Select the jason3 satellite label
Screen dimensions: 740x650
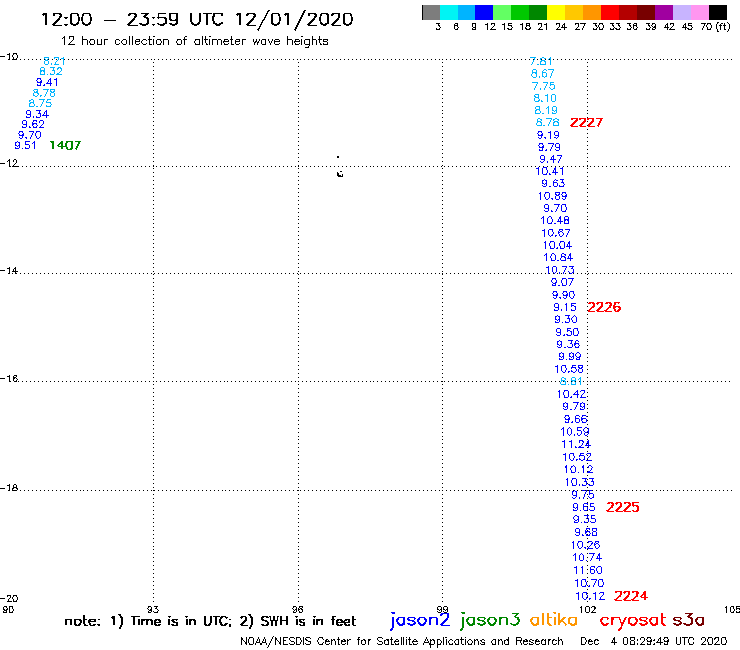click(x=490, y=620)
